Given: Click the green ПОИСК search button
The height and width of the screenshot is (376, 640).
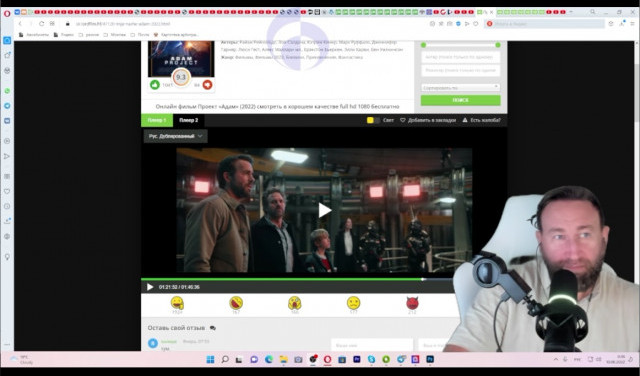Looking at the screenshot, I should coord(460,100).
